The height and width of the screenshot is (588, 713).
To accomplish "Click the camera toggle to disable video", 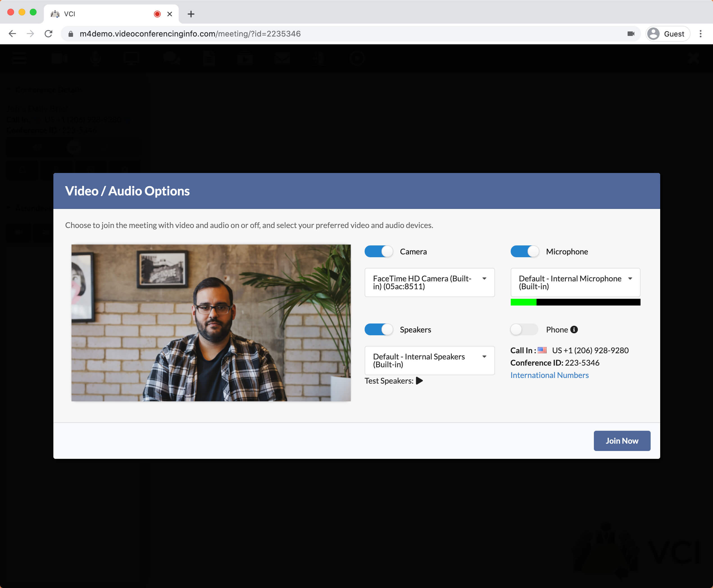I will tap(380, 251).
